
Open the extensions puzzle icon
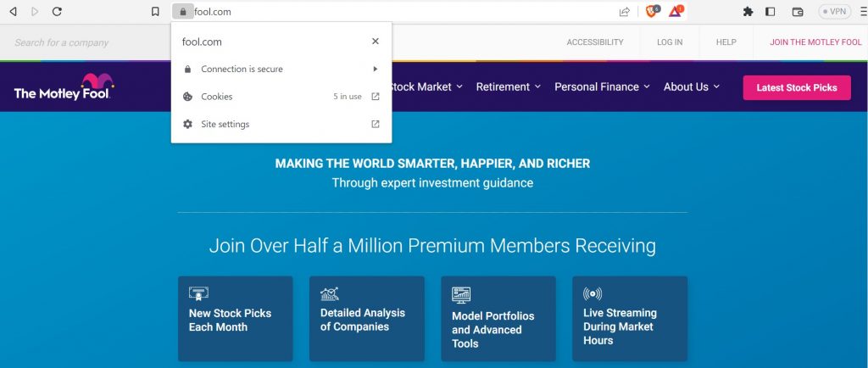pyautogui.click(x=748, y=12)
